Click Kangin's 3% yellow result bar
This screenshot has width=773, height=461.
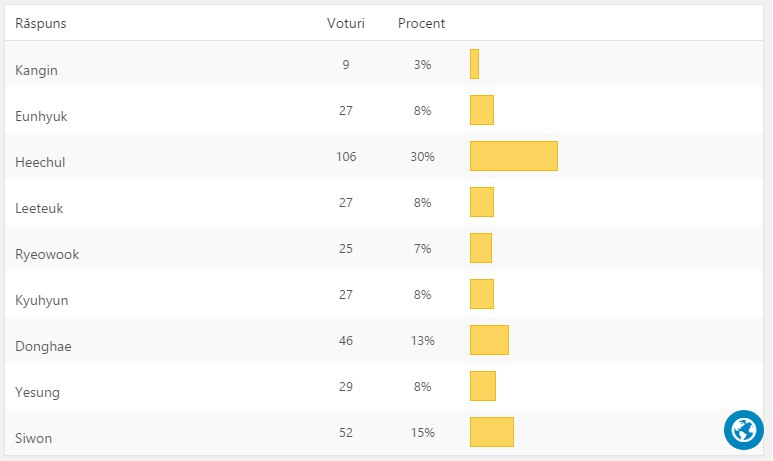474,64
